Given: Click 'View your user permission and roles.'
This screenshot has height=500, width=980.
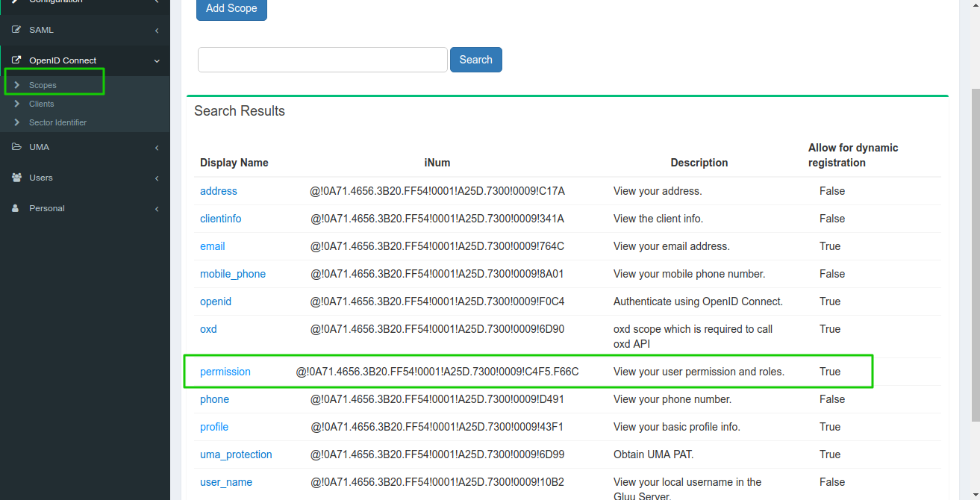Looking at the screenshot, I should tap(699, 372).
